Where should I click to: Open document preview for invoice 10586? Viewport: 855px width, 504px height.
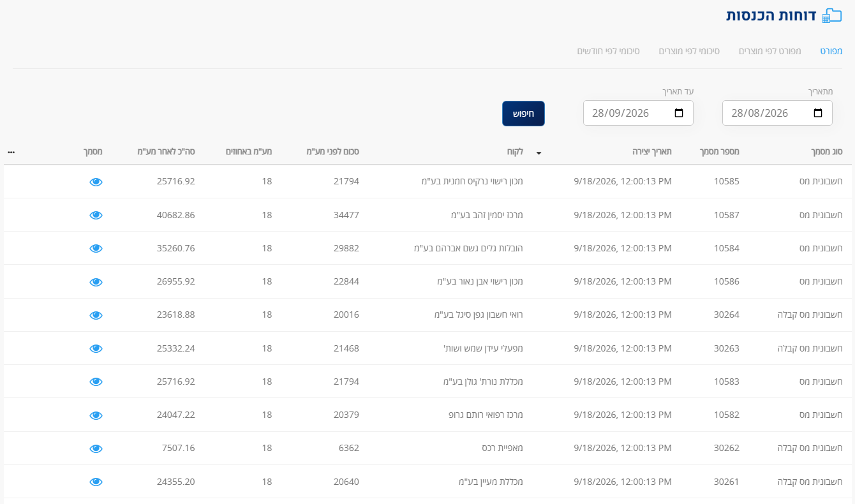point(96,282)
